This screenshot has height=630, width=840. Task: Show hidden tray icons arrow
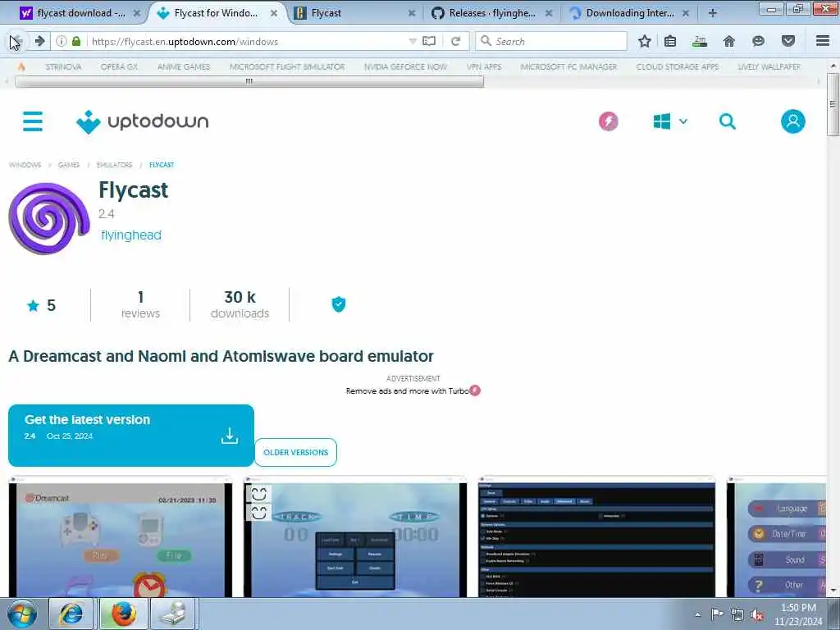(697, 614)
